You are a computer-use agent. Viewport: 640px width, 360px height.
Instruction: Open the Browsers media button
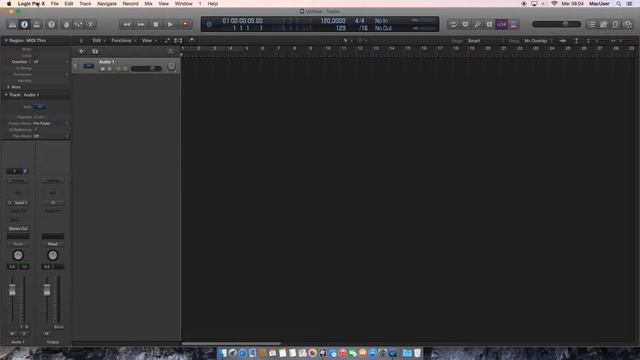pos(628,24)
